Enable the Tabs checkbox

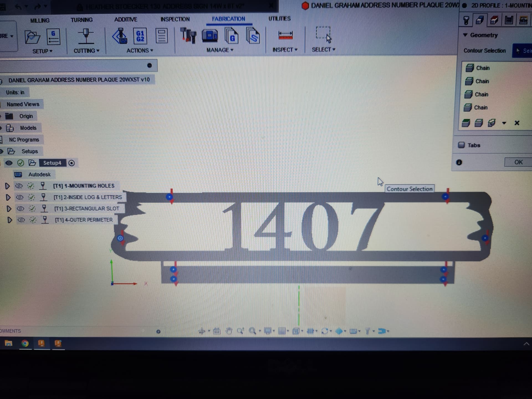pyautogui.click(x=461, y=145)
